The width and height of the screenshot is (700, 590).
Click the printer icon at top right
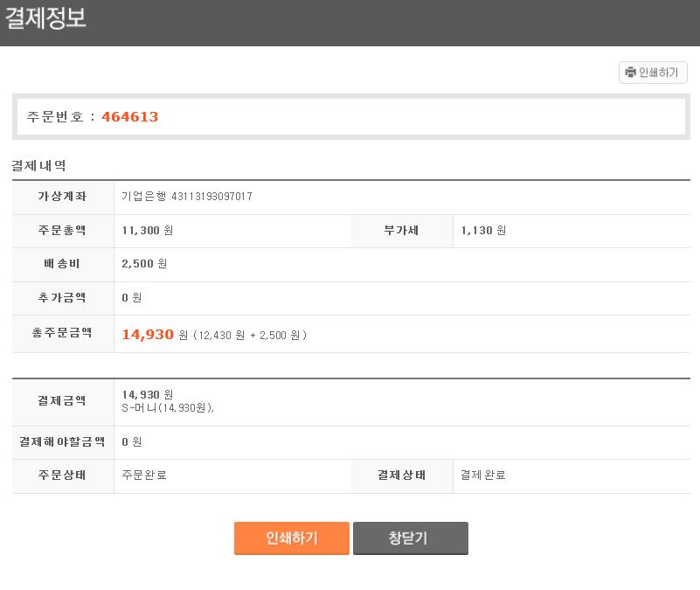coord(630,73)
